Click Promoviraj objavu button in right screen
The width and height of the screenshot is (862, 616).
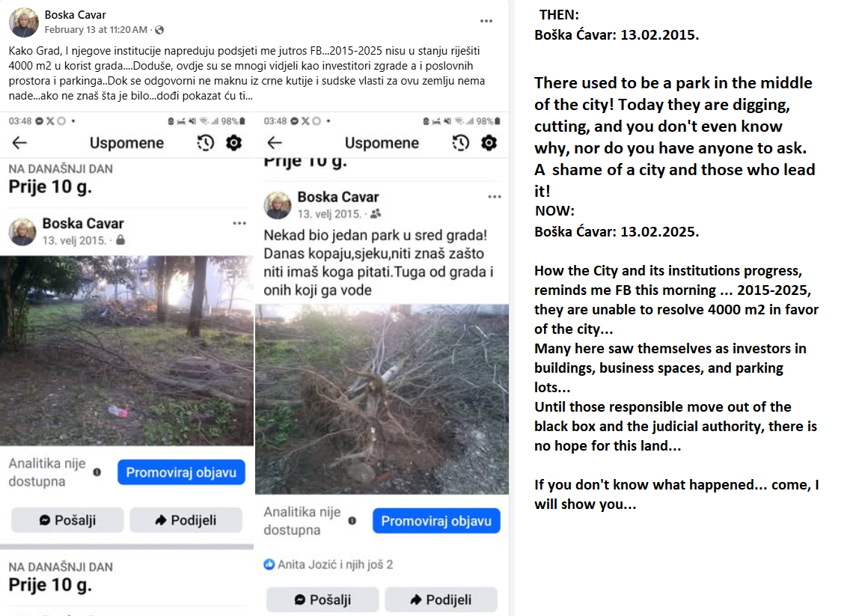pyautogui.click(x=436, y=521)
